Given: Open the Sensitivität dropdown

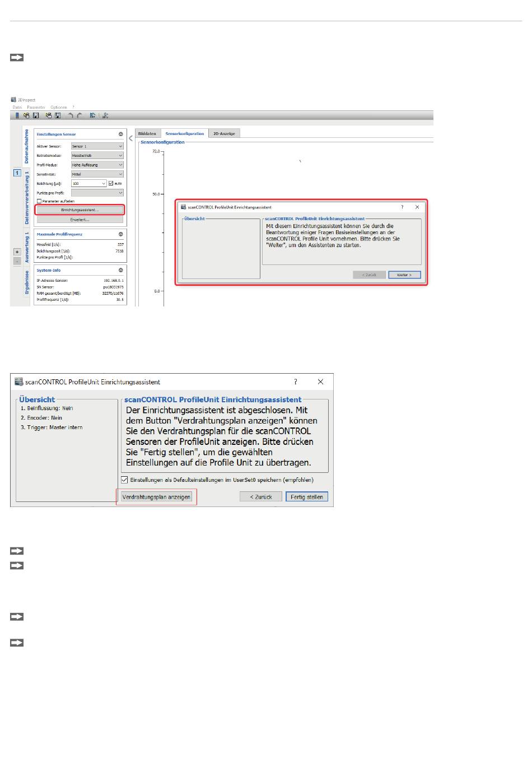Looking at the screenshot, I should (x=97, y=174).
